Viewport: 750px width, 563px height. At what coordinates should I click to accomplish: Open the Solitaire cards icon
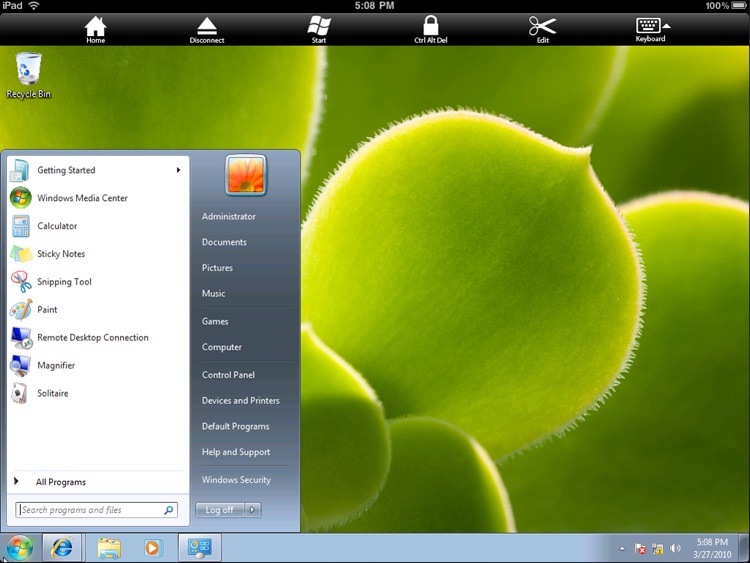pyautogui.click(x=20, y=393)
